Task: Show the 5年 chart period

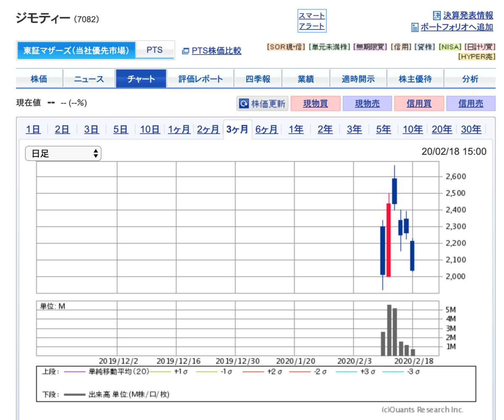Action: coord(383,130)
